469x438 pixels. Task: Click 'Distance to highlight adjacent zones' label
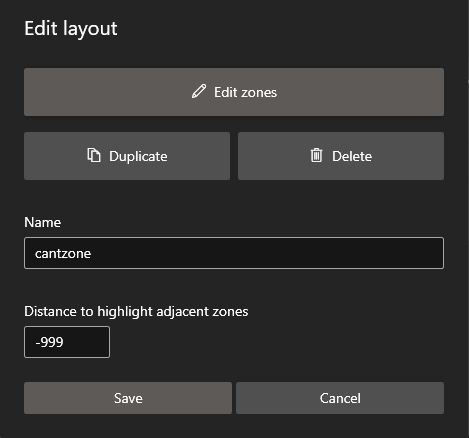point(136,312)
